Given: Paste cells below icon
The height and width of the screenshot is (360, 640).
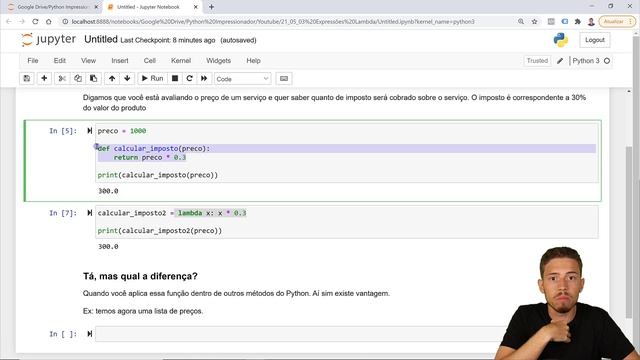Looking at the screenshot, I should click(x=93, y=78).
